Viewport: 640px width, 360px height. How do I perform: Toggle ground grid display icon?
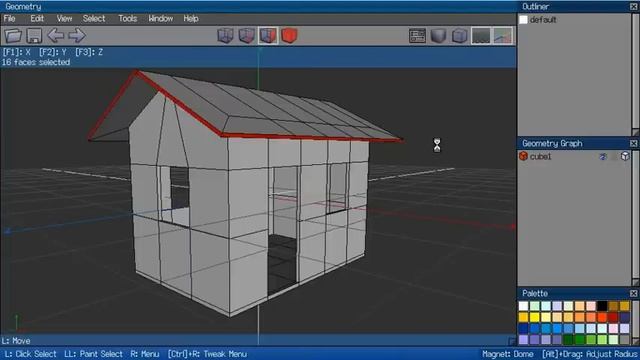(481, 36)
